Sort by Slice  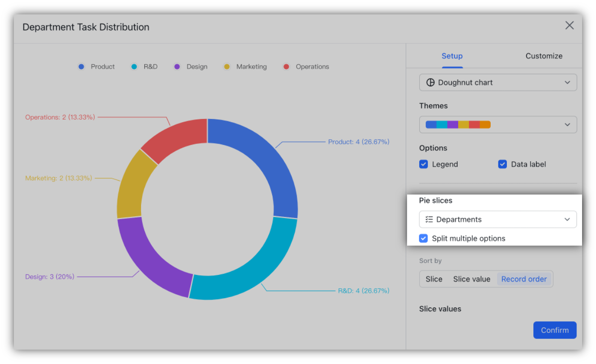[x=434, y=279]
